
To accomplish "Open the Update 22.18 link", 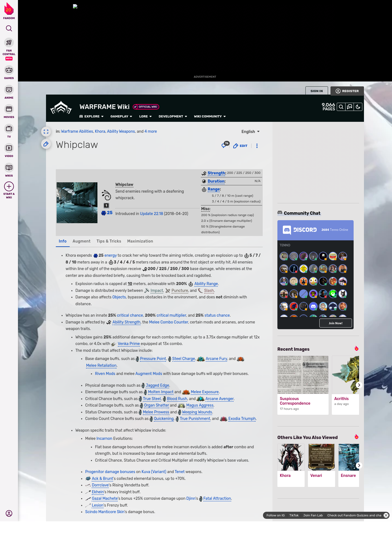I will tap(151, 214).
